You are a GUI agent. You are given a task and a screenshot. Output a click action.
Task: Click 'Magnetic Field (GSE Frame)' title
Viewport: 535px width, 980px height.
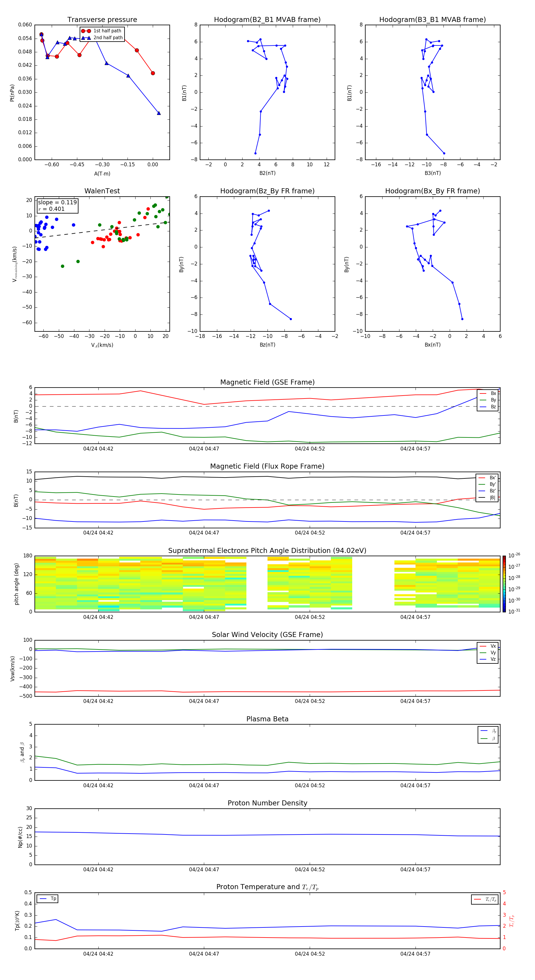click(x=267, y=382)
